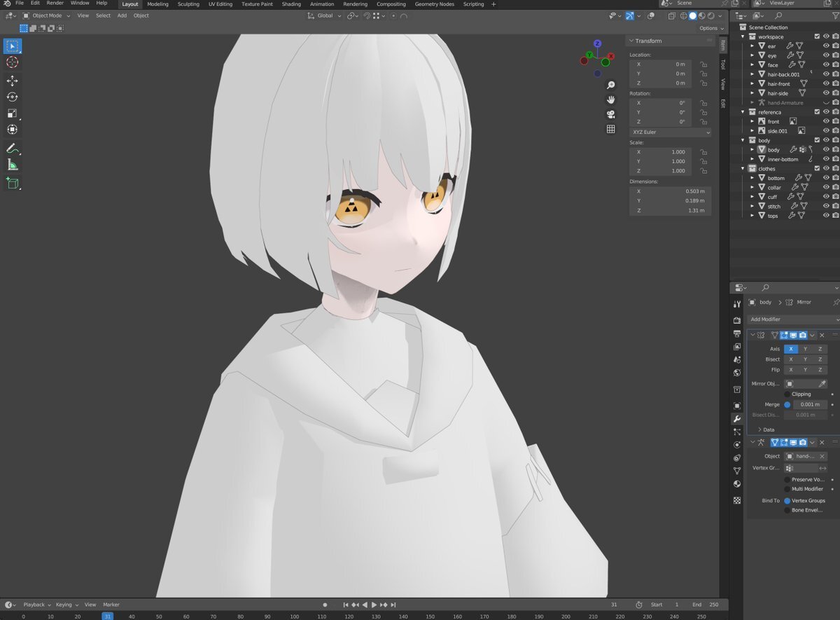The image size is (840, 620).
Task: Click the Add Cube tool icon
Action: coord(12,184)
